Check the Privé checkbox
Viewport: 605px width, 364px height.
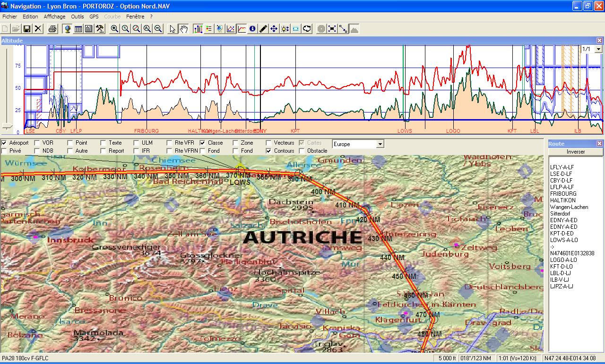pyautogui.click(x=4, y=151)
